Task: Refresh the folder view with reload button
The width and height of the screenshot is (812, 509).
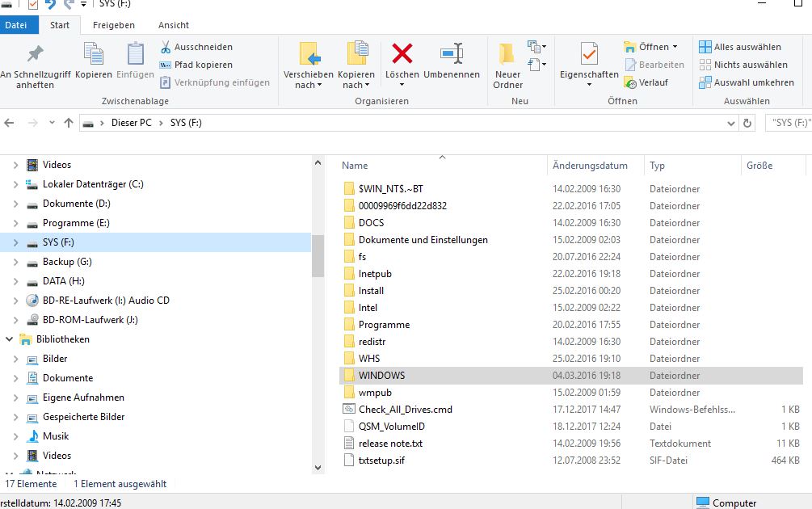Action: (747, 124)
